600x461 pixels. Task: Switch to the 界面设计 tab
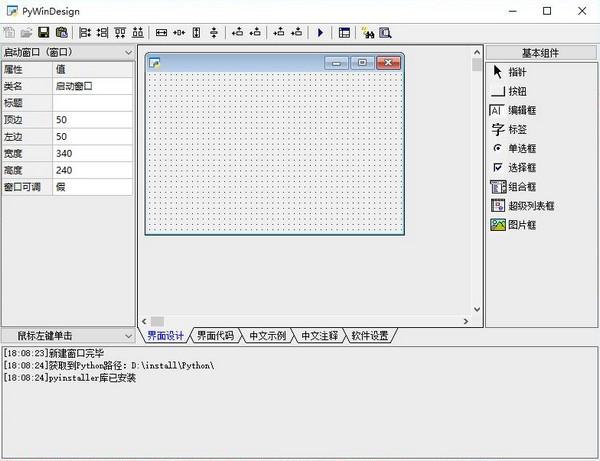(x=166, y=336)
